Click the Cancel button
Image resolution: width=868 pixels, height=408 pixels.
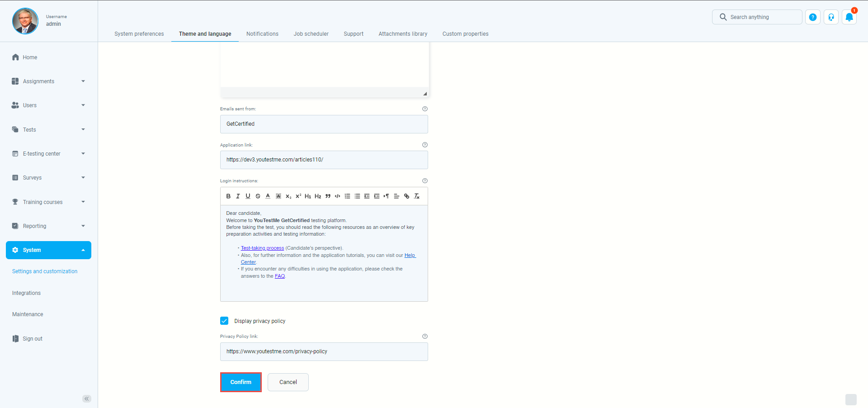(288, 382)
